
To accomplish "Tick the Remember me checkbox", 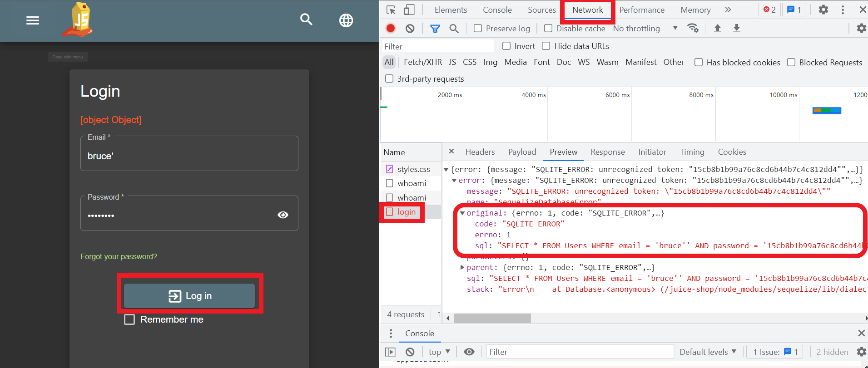I will point(129,319).
